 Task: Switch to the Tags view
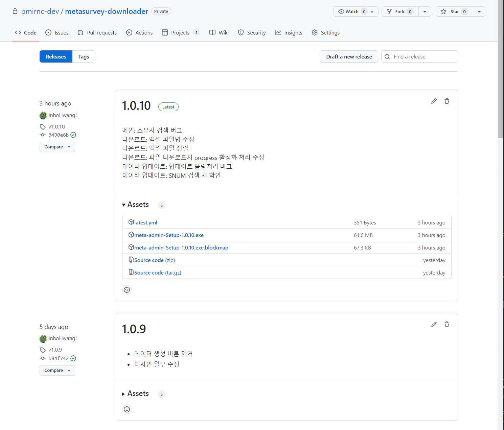tap(84, 56)
